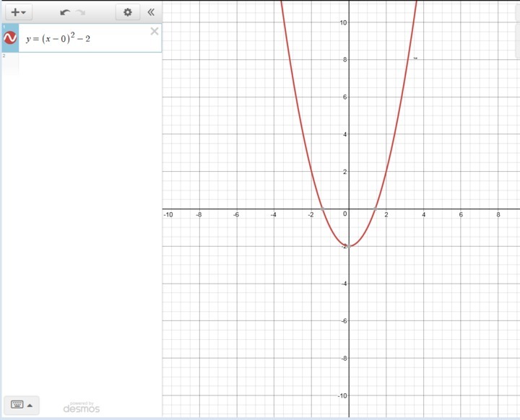Show the on-screen keyboard icon

16,405
